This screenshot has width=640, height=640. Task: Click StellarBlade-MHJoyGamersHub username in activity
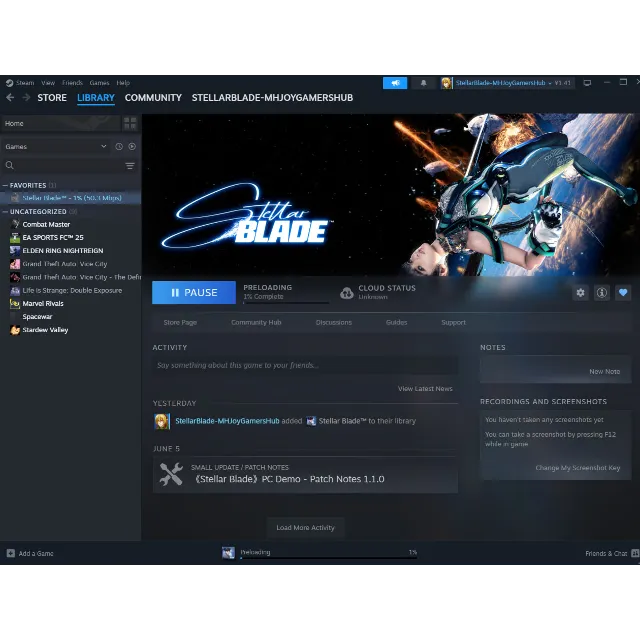(x=227, y=421)
